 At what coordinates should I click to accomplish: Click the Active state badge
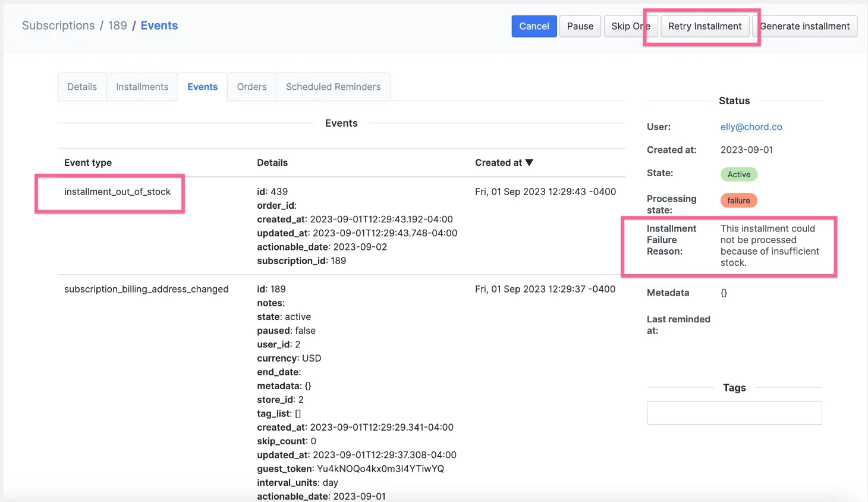click(x=739, y=174)
